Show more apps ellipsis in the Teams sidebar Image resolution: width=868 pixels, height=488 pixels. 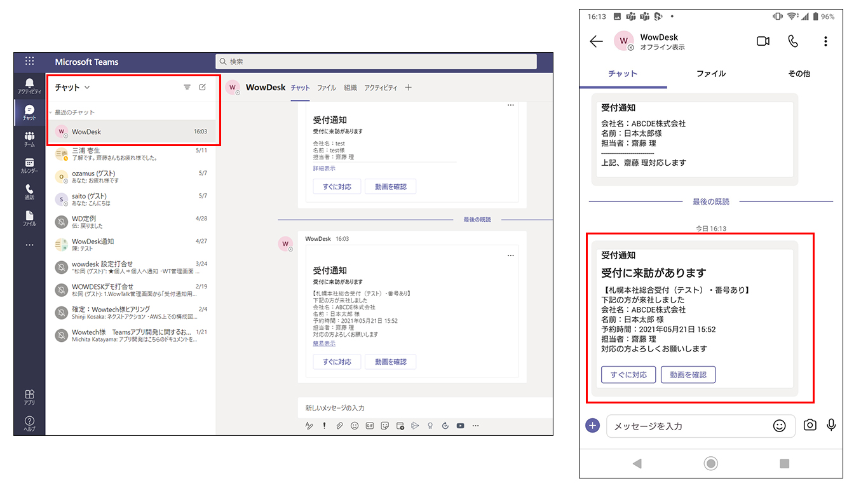tap(29, 245)
